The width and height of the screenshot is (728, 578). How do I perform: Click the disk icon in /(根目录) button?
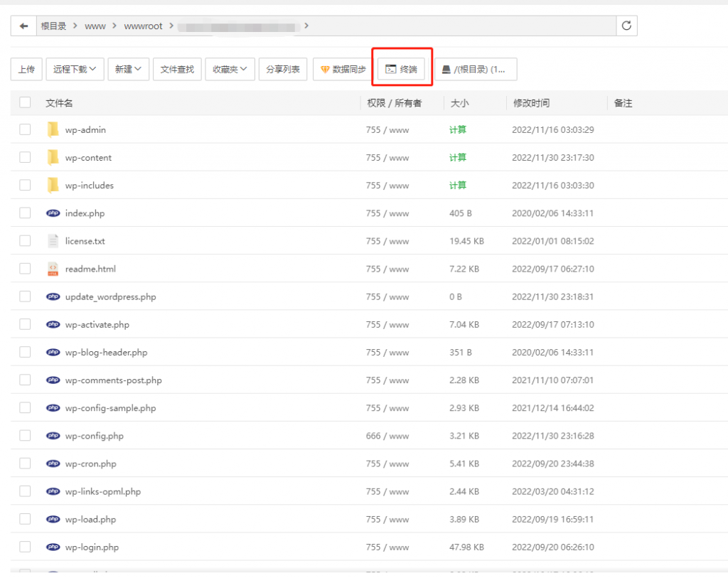click(446, 69)
